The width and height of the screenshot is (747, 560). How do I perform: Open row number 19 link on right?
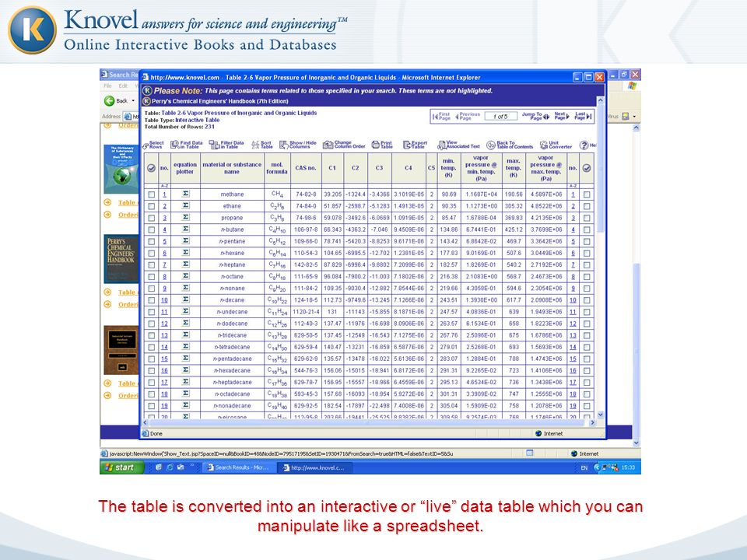pos(573,406)
